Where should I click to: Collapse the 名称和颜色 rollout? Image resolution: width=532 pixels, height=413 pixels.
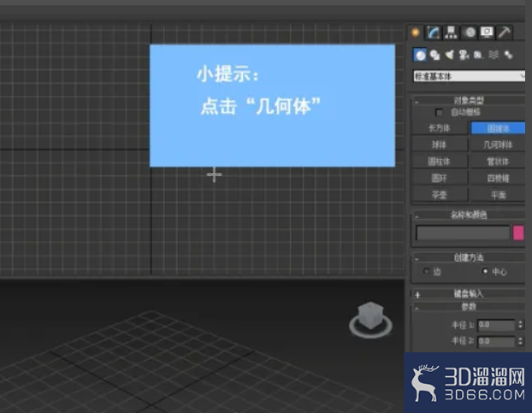(469, 215)
